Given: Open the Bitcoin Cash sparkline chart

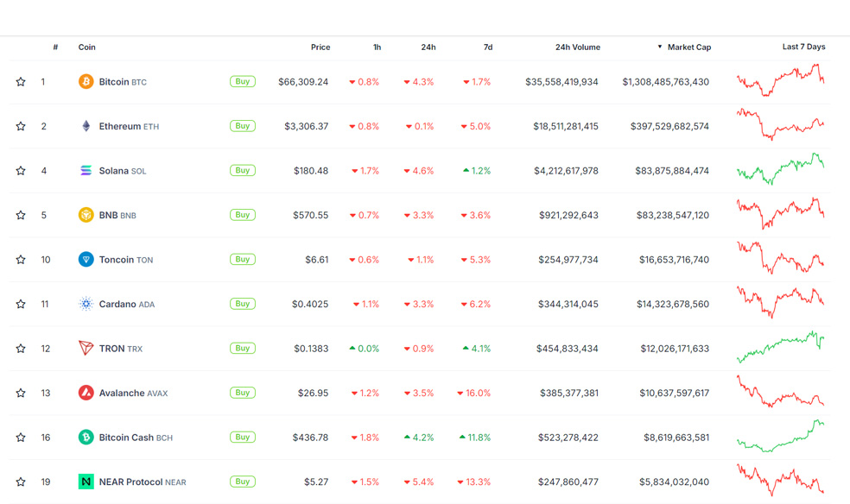Looking at the screenshot, I should pyautogui.click(x=781, y=436).
